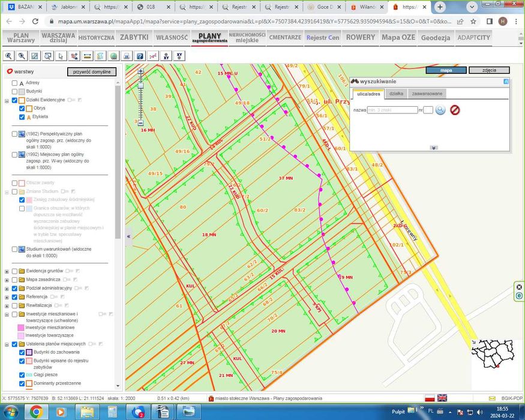Image resolution: width=525 pixels, height=420 pixels.
Task: Click the full extent view tool
Action: pyautogui.click(x=35, y=56)
